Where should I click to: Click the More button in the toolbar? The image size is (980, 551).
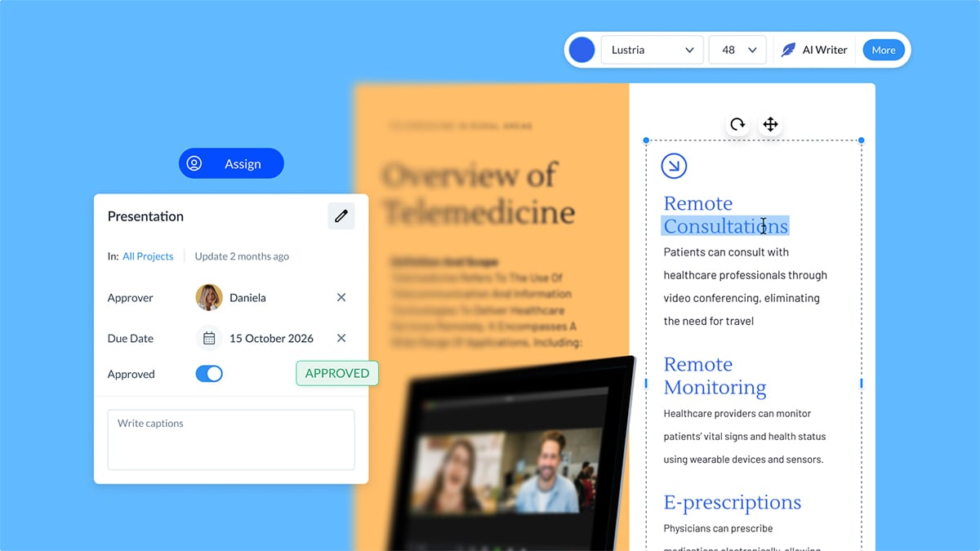point(883,50)
